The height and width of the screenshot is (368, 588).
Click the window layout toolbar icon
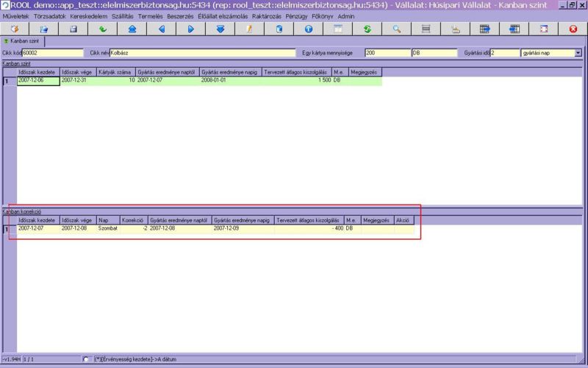[x=338, y=29]
